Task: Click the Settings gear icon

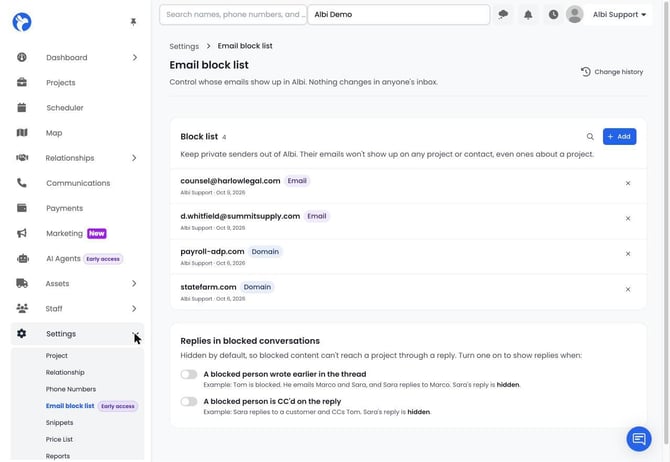Action: 22,333
